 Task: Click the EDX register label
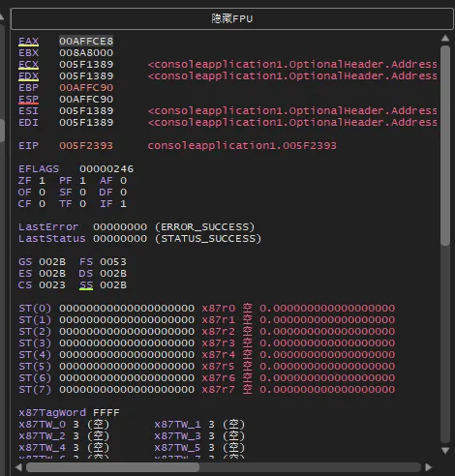(28, 76)
